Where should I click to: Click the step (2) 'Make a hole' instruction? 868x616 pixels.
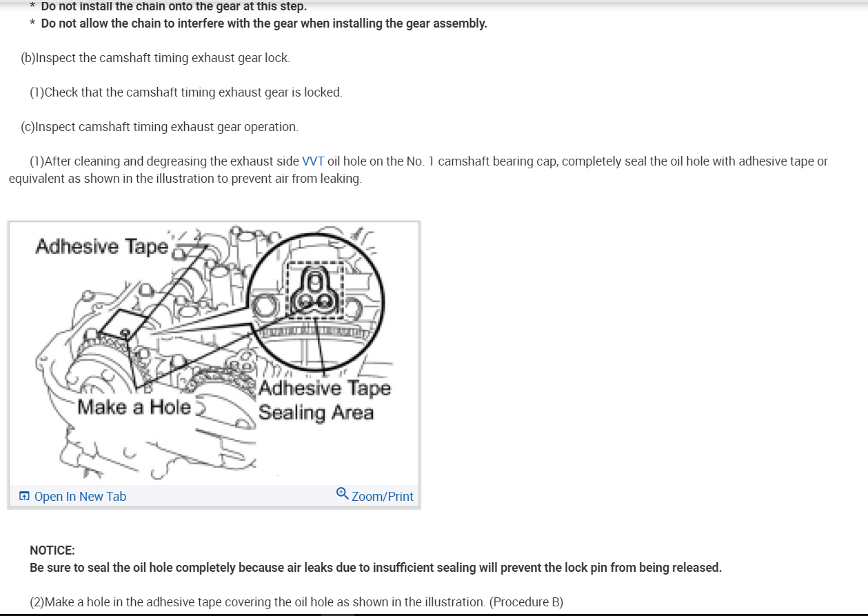pos(296,602)
